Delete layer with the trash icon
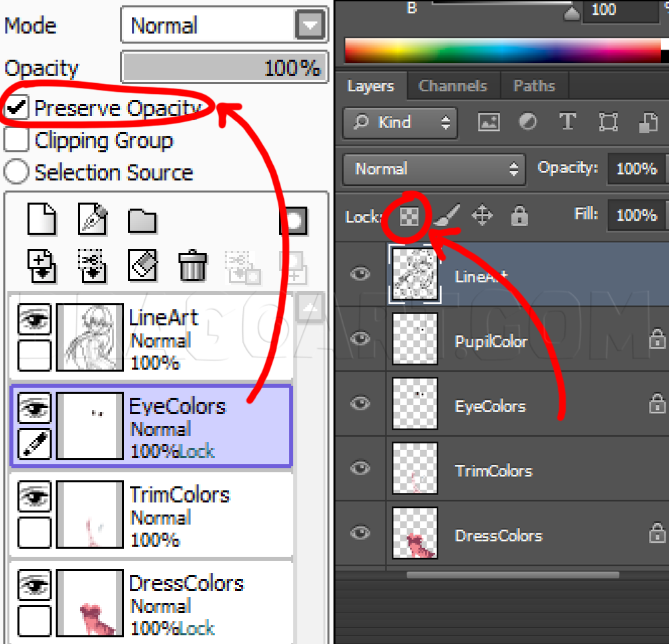The height and width of the screenshot is (644, 669). point(193,266)
